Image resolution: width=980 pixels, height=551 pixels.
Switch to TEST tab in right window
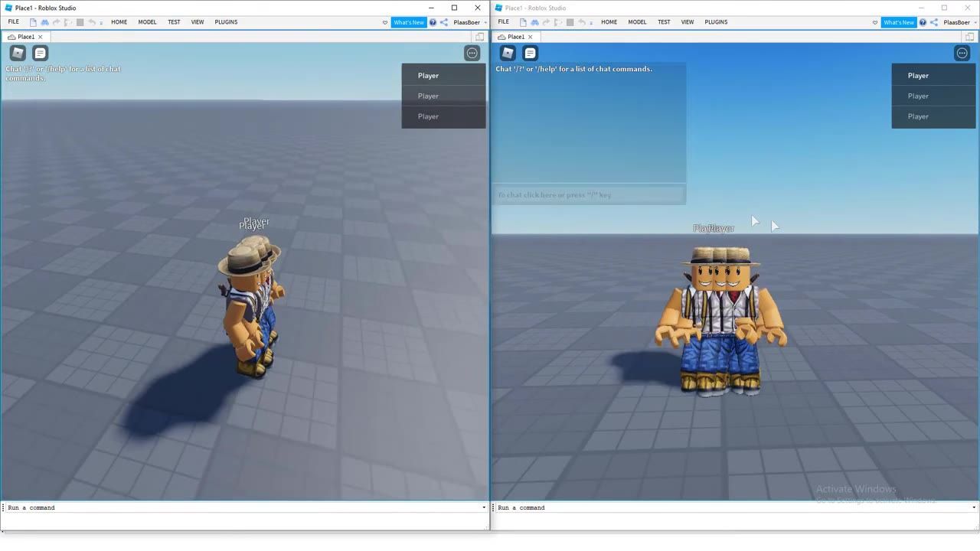pyautogui.click(x=664, y=21)
